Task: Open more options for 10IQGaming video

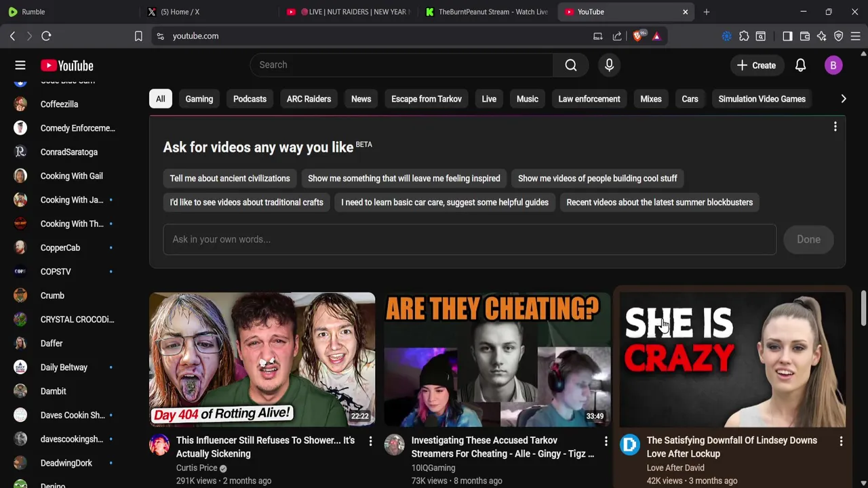Action: pos(606,441)
